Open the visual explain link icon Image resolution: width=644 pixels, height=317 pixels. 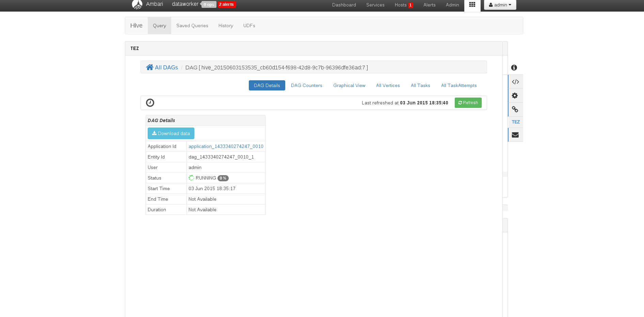click(x=515, y=110)
